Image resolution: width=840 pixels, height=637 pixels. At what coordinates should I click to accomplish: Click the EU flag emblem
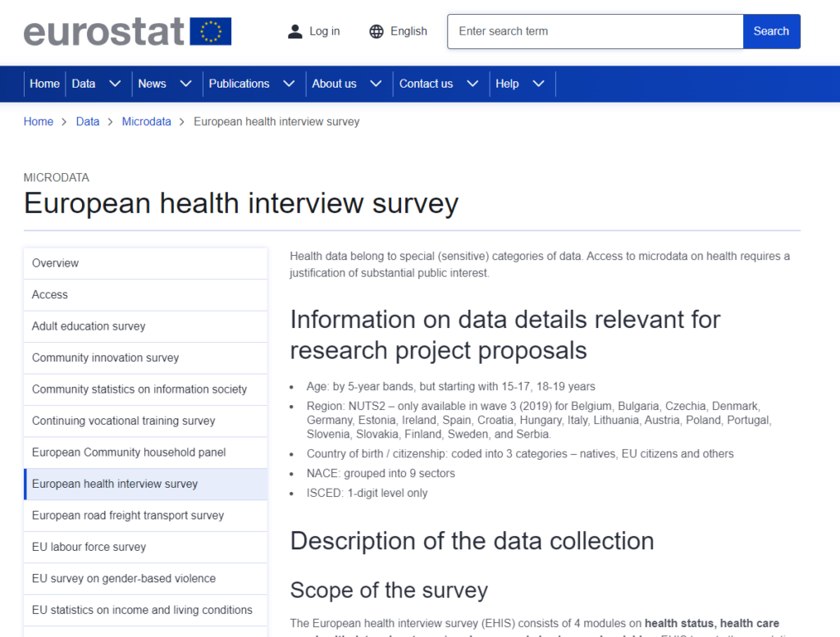pyautogui.click(x=211, y=31)
